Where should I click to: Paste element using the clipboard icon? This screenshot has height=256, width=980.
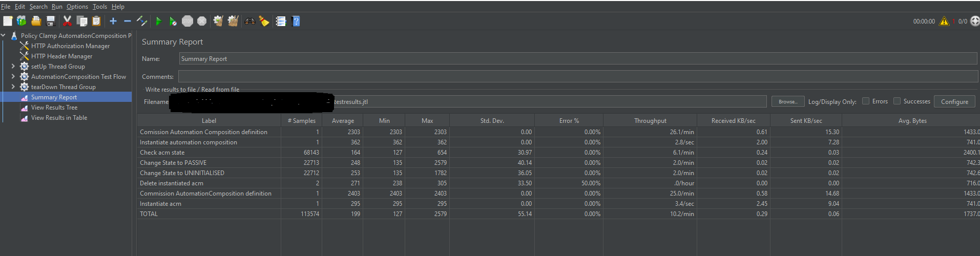(96, 21)
